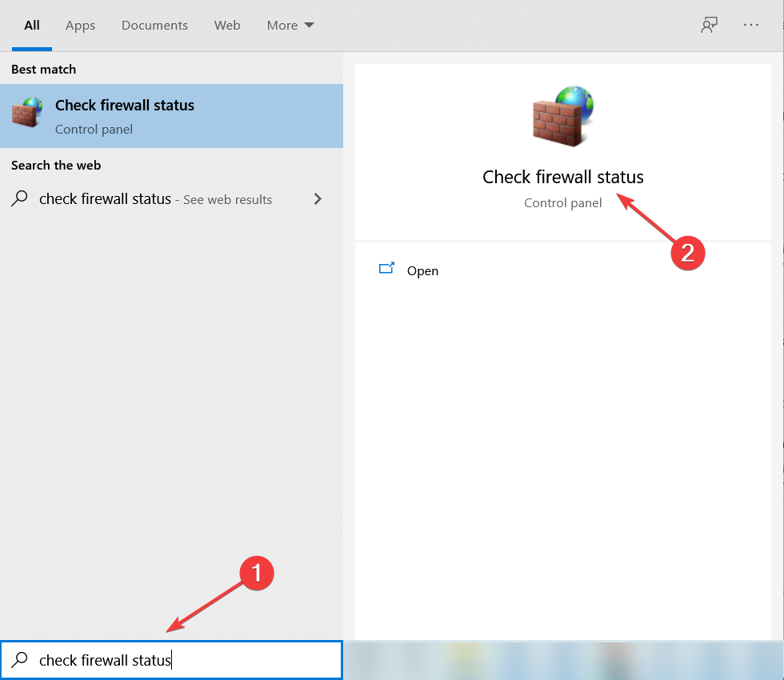
Task: Click the feedback person icon in header
Action: (x=709, y=25)
